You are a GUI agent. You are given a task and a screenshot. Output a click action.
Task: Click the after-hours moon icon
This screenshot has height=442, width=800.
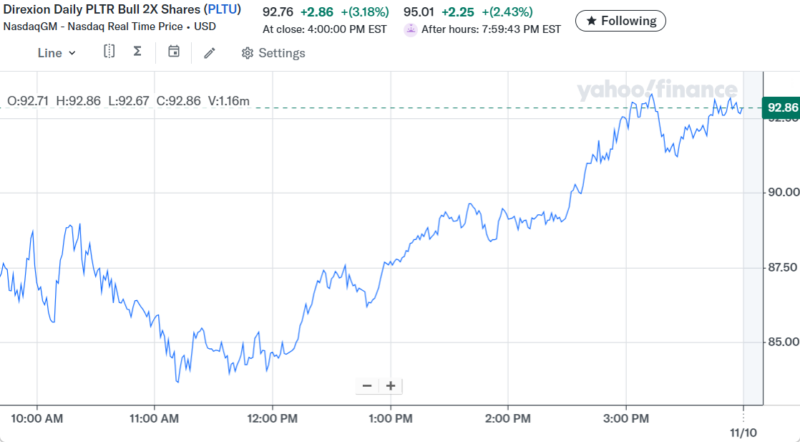[x=410, y=30]
